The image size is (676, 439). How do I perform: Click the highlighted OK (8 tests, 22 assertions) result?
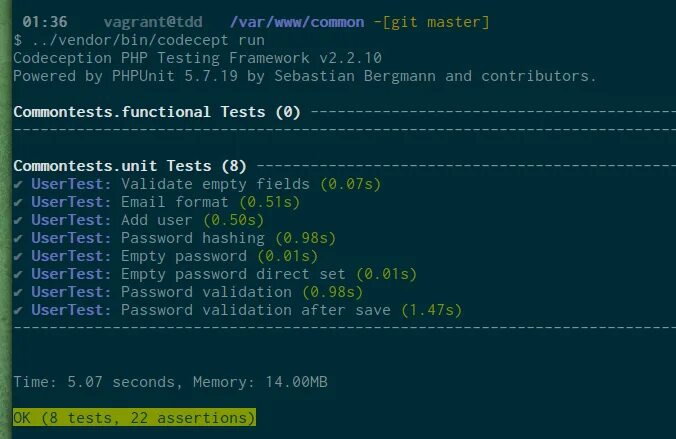(x=134, y=417)
